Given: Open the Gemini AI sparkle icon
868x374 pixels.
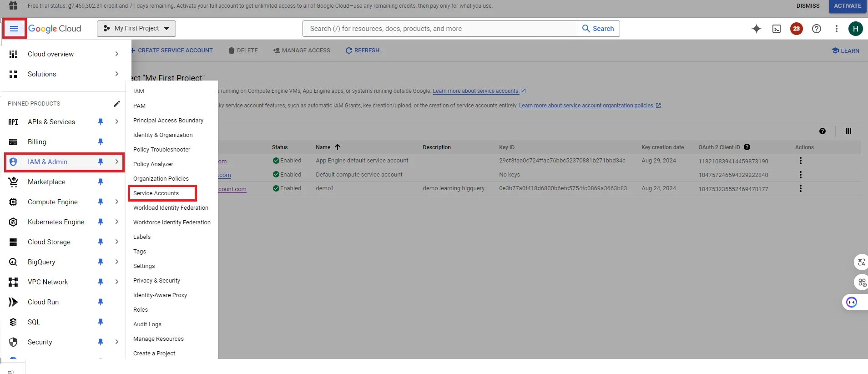Looking at the screenshot, I should 756,29.
